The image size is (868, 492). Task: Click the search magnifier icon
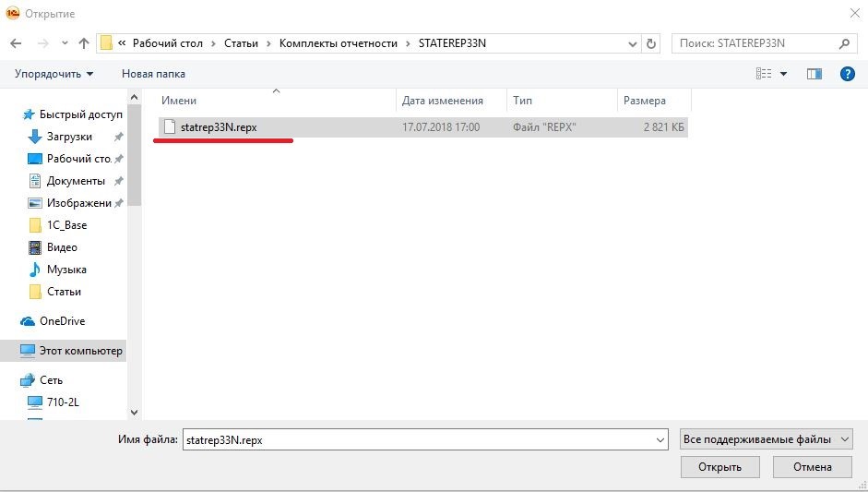[844, 43]
